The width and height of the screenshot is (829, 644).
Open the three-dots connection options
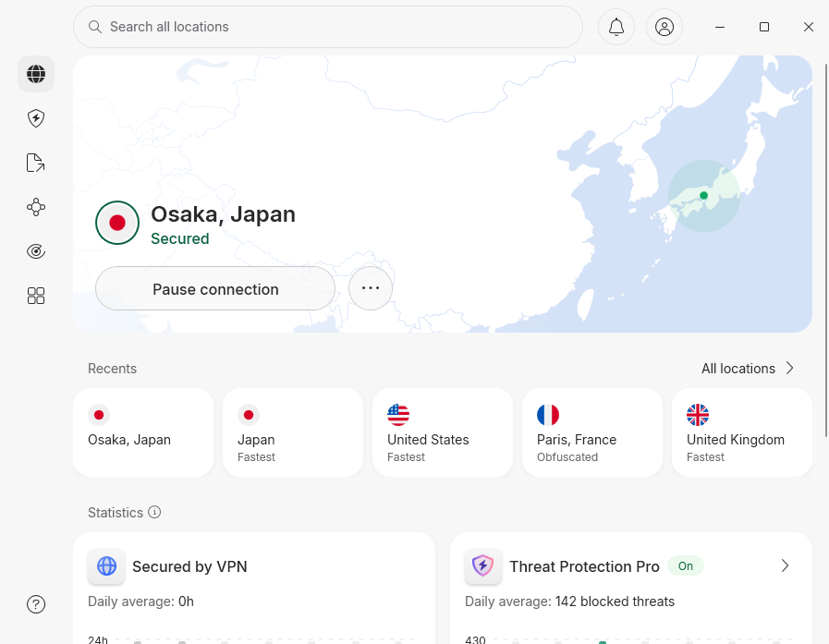pyautogui.click(x=371, y=288)
